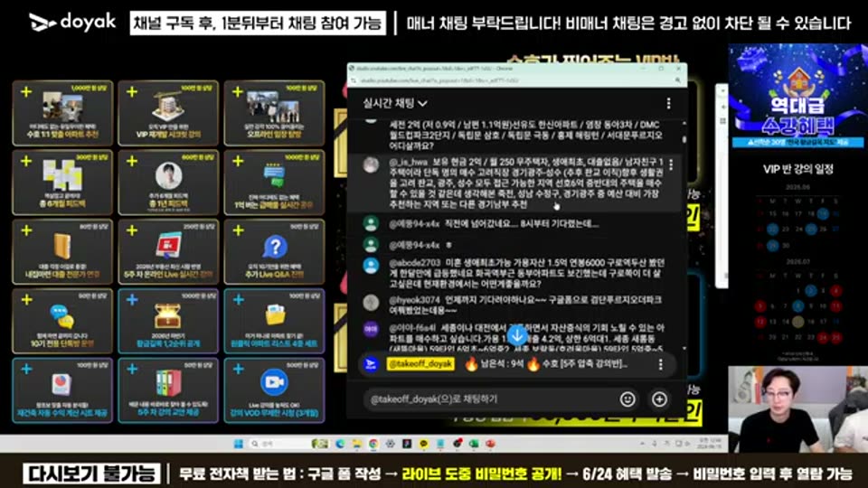The height and width of the screenshot is (488, 868).
Task: Jump to newest messages with blue arrow
Action: click(517, 335)
